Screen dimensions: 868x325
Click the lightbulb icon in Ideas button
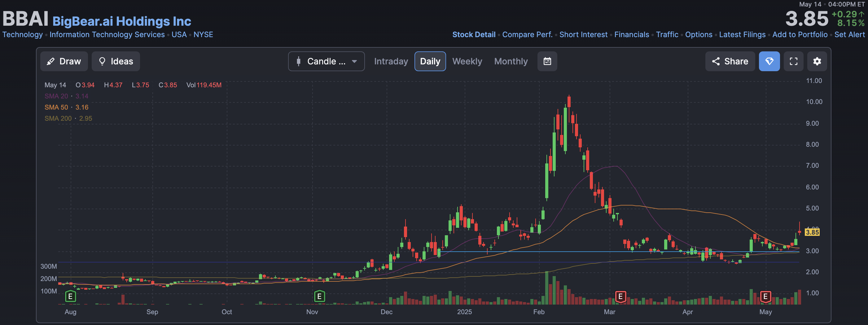[x=102, y=61]
